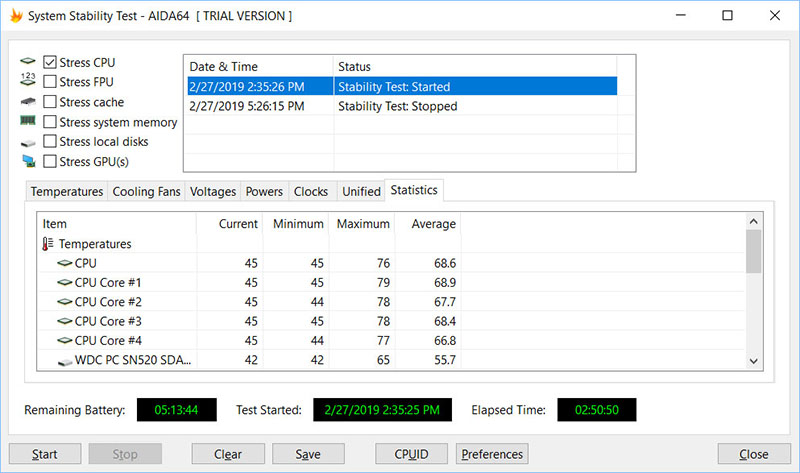Enable the Stress system memory checkbox

tap(49, 122)
